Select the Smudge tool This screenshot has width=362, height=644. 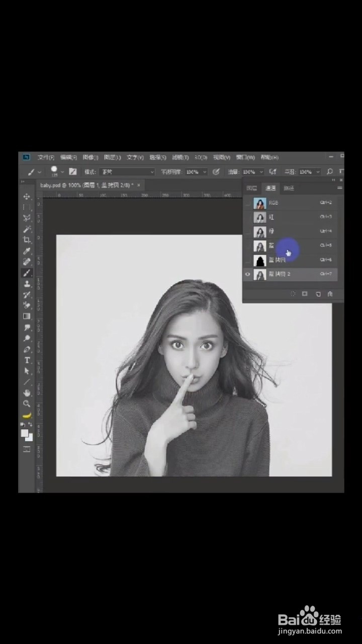tap(27, 327)
